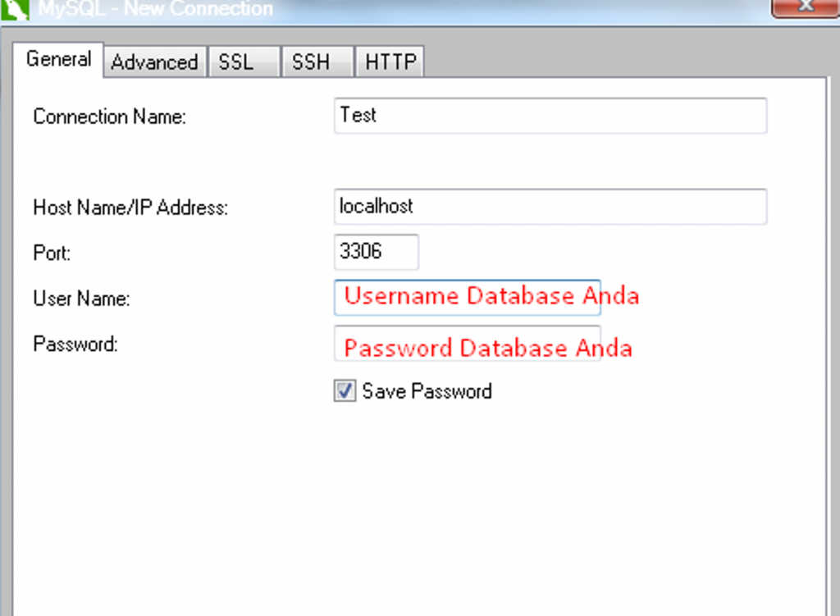Click inside the Password field

point(467,345)
